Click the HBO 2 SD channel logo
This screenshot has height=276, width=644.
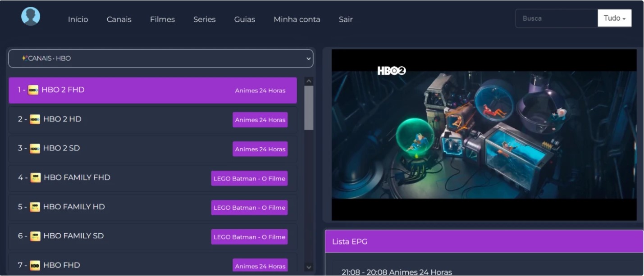[x=35, y=149]
